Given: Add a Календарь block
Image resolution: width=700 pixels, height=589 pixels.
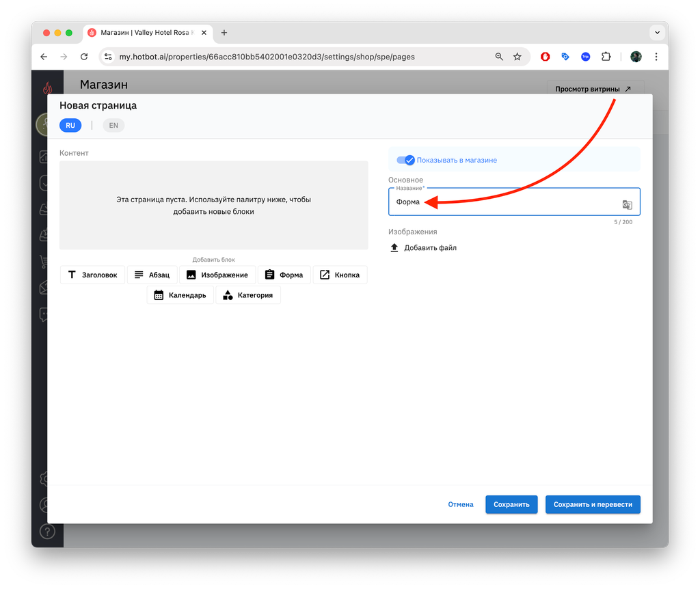Looking at the screenshot, I should 180,295.
